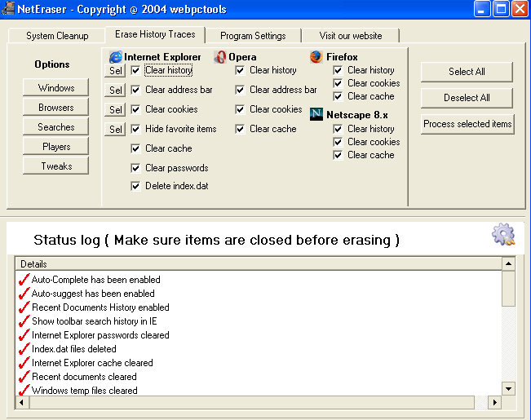Image resolution: width=531 pixels, height=420 pixels.
Task: Click the Internet Explorer logo icon
Action: (116, 57)
